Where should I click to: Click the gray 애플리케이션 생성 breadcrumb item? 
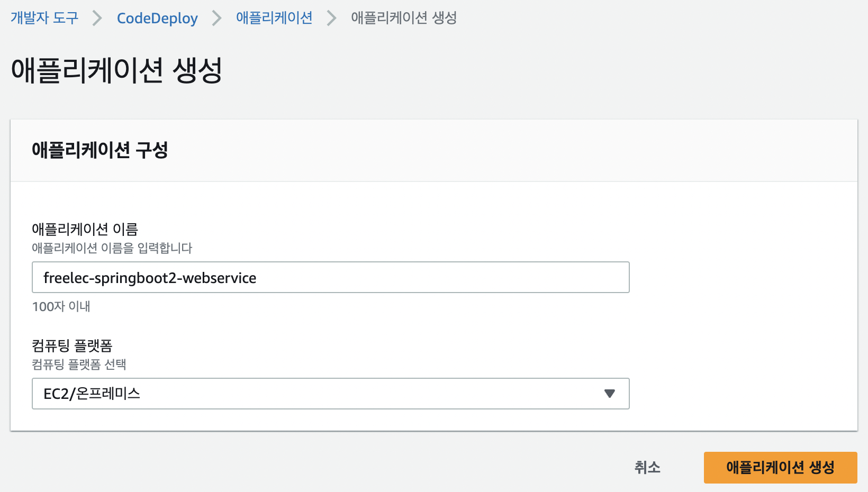pyautogui.click(x=404, y=18)
